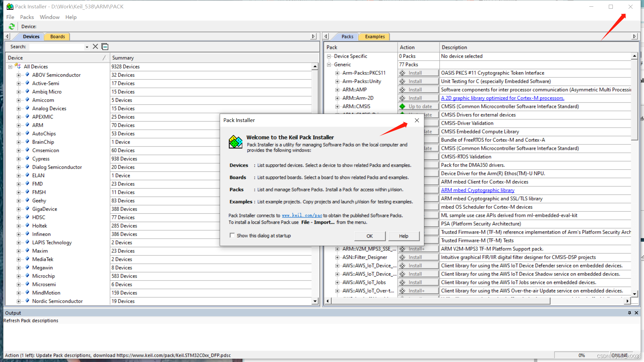
Task: Select the Devices tab
Action: tap(31, 37)
